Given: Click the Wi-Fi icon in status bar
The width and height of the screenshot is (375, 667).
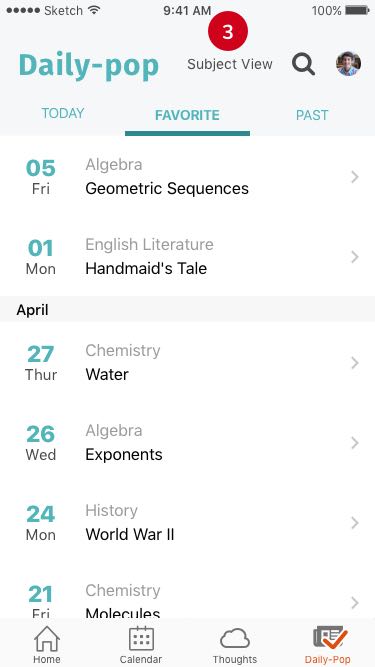Looking at the screenshot, I should point(94,10).
